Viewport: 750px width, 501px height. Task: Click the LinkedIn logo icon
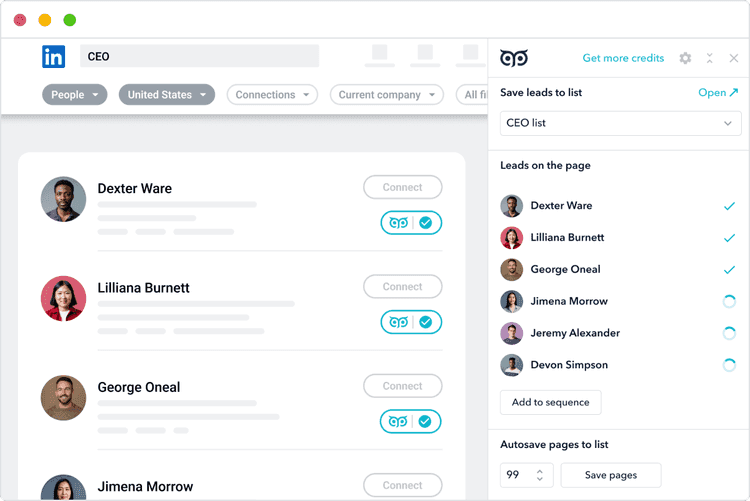pos(54,57)
